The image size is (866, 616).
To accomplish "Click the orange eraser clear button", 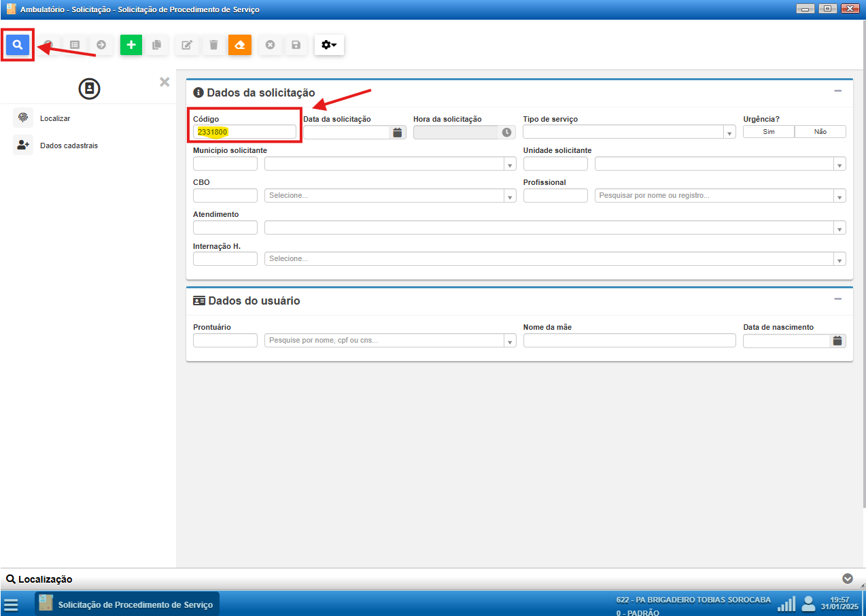I will click(239, 45).
